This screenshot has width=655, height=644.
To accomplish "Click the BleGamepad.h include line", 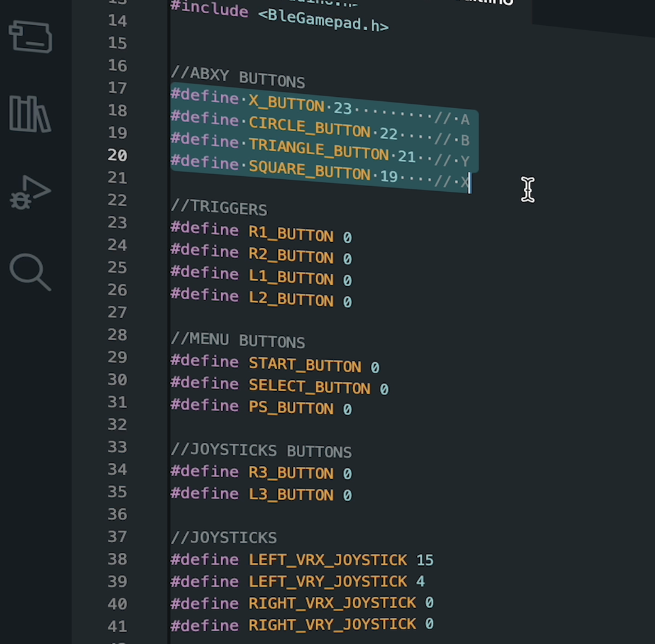I will coord(280,17).
